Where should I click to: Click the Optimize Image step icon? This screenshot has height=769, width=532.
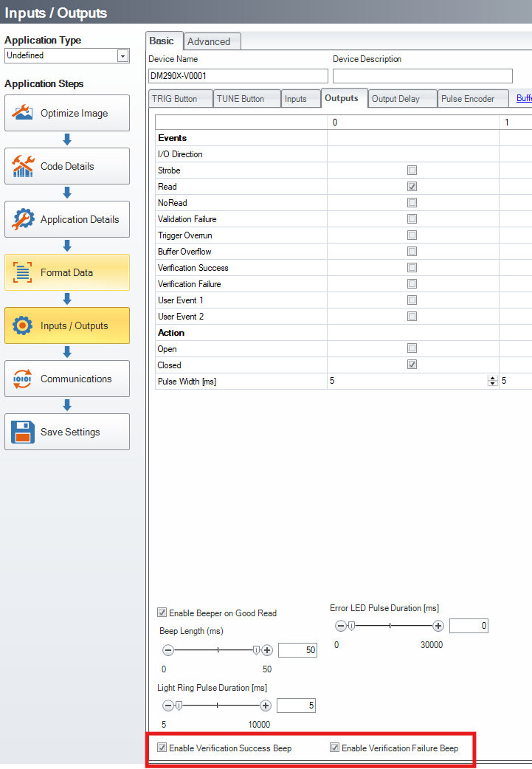(23, 114)
